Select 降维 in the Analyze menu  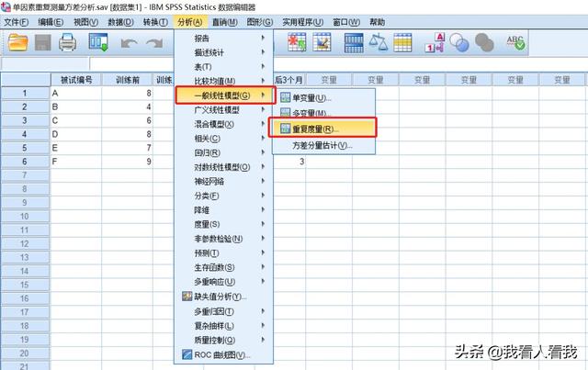(x=224, y=210)
